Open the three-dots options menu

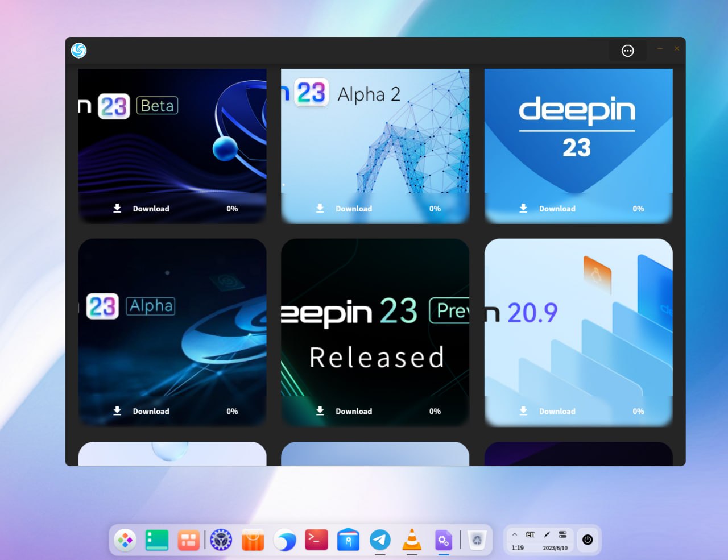(628, 51)
